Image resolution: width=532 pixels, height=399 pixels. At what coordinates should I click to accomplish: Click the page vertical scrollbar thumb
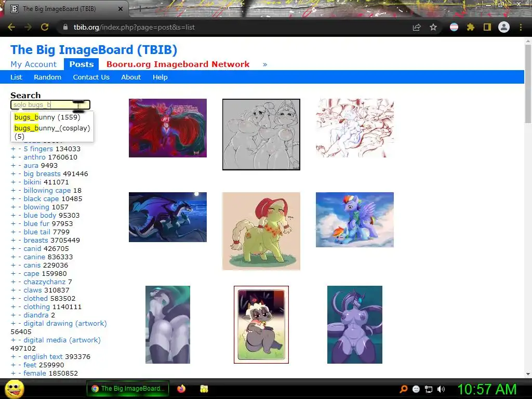(x=528, y=83)
